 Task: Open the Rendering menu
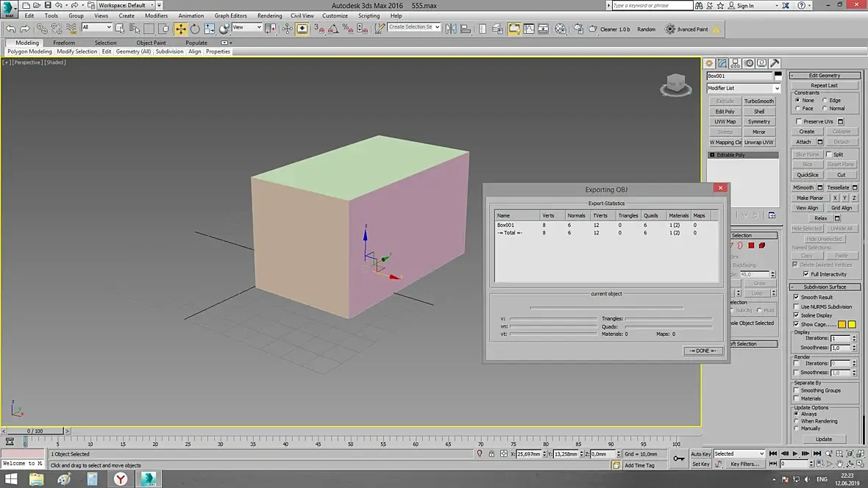coord(269,15)
